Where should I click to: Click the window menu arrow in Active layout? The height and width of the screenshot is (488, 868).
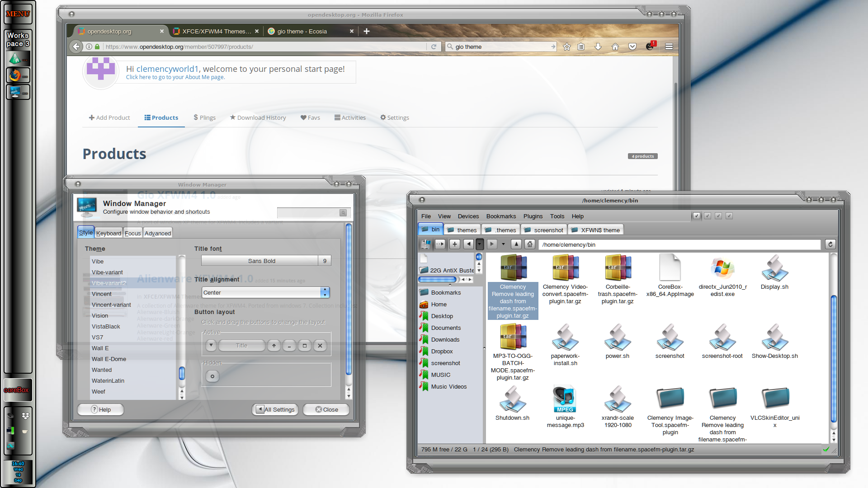click(211, 346)
